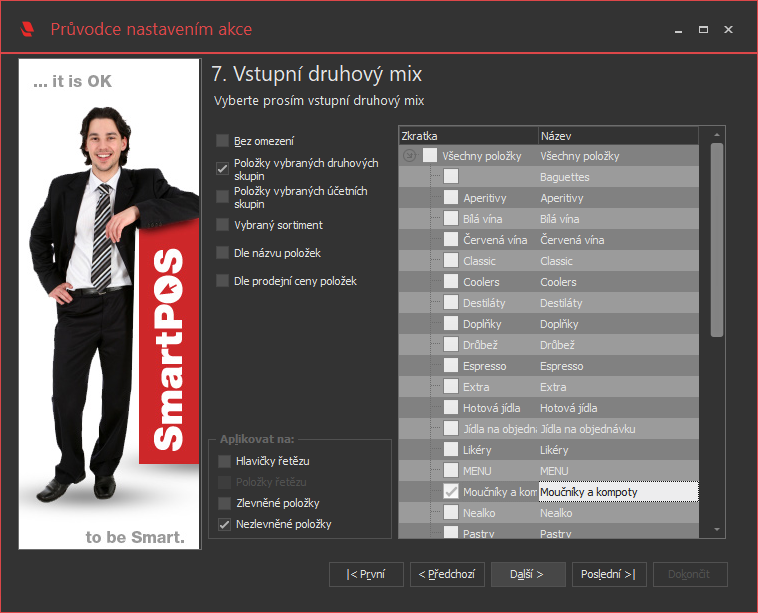Screen dimensions: 758x613
Task: Close the Průvodce nastavením akce window
Action: pos(729,30)
